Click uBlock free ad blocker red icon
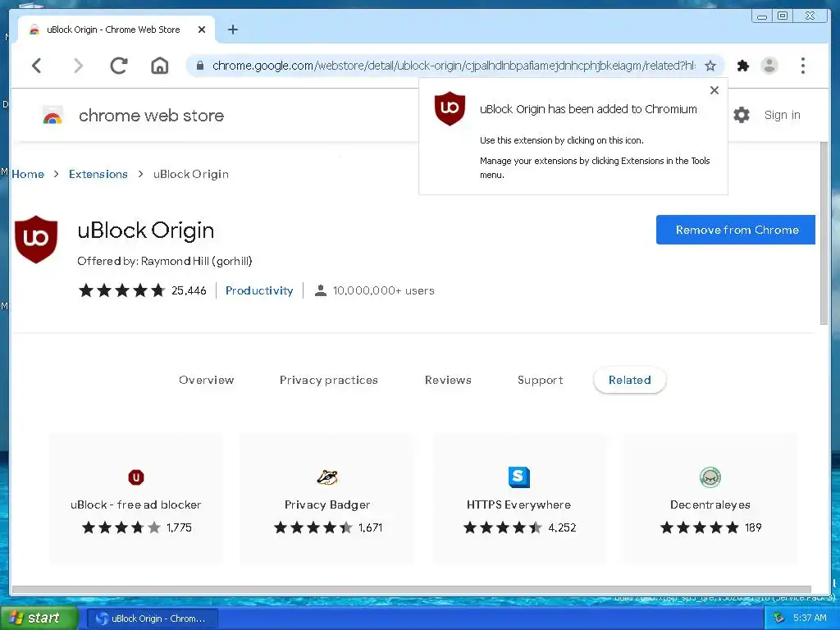This screenshot has width=840, height=630. click(136, 477)
